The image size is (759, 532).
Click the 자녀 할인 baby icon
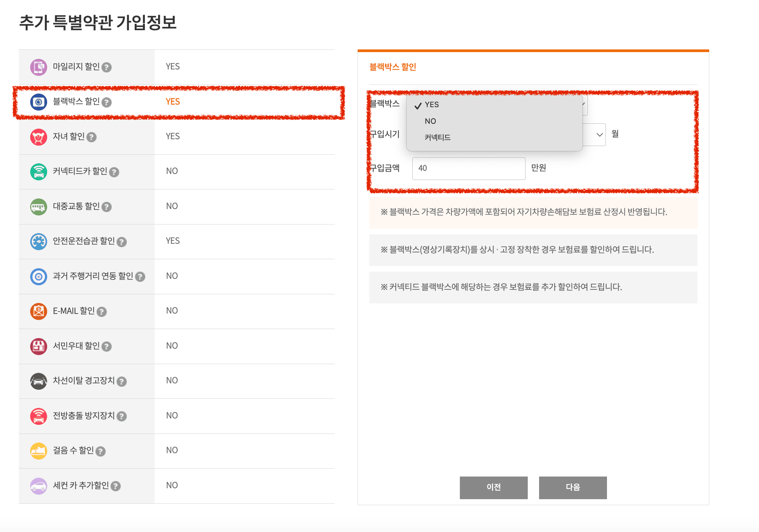38,137
